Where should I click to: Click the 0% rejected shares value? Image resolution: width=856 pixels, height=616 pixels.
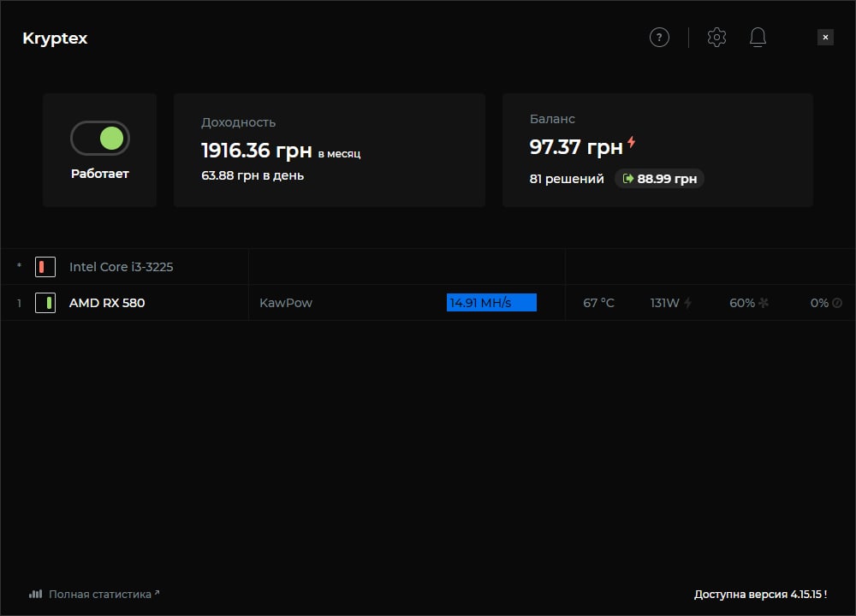(819, 303)
